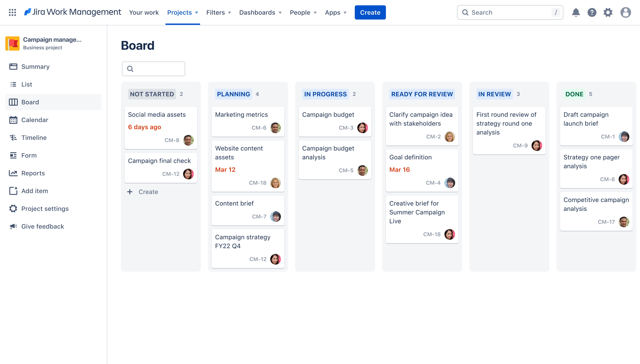
Task: Click the Summary icon in sidebar
Action: click(13, 66)
